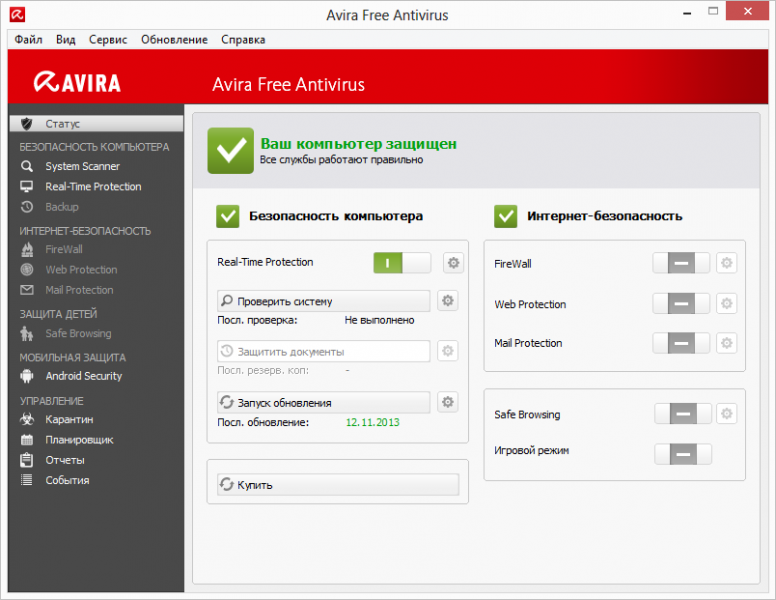Open Real-Time Protection label in the sidebar
The height and width of the screenshot is (600, 776).
[x=94, y=187]
